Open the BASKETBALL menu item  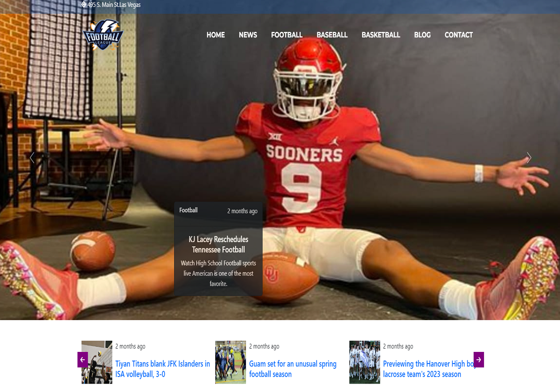381,35
